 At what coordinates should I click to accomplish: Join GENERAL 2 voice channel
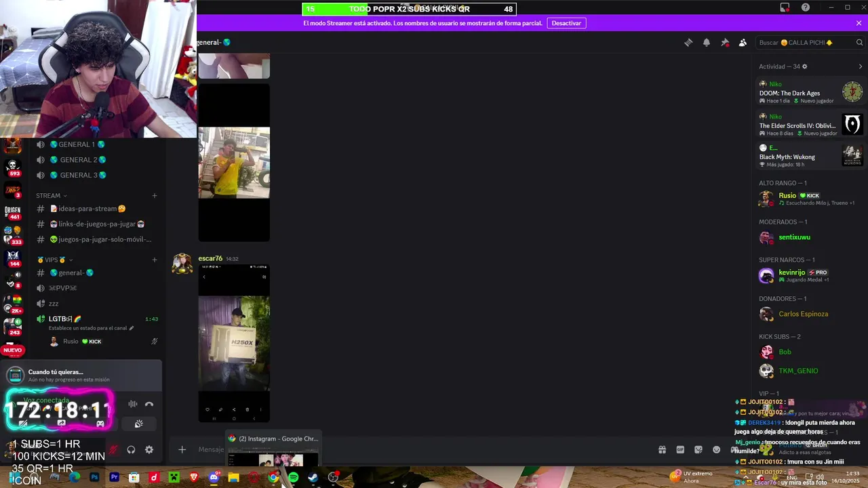coord(95,160)
